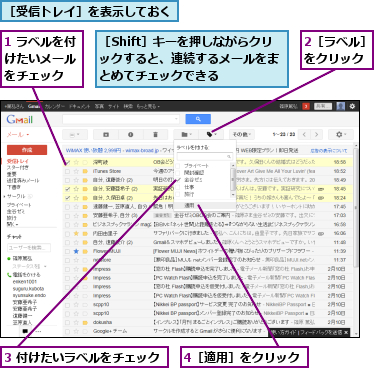Toggle the importance marker on the dokusha email
The height and width of the screenshot is (368, 374).
(x=85, y=322)
